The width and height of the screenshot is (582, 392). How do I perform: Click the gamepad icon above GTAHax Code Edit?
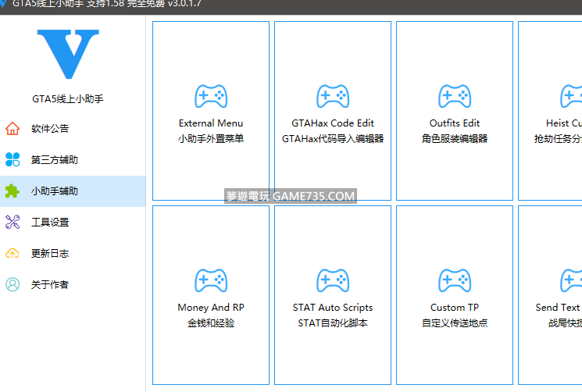pos(332,97)
